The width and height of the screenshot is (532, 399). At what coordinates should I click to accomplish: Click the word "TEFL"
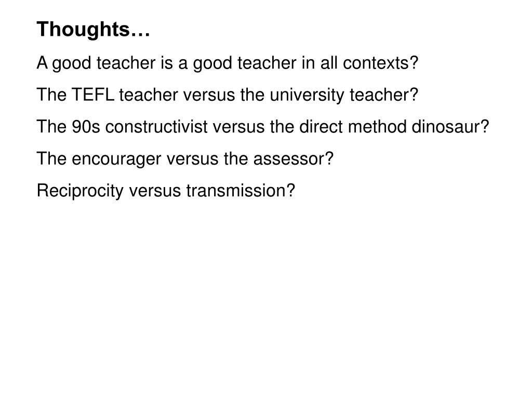tap(92, 95)
